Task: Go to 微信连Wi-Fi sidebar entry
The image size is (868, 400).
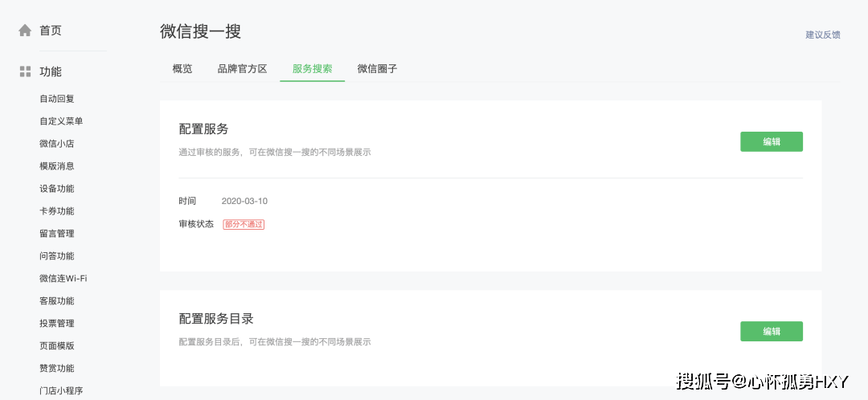Action: pos(63,279)
